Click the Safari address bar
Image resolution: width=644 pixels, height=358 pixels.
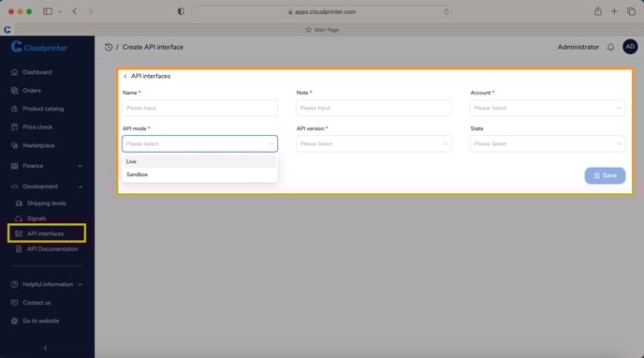tap(322, 12)
